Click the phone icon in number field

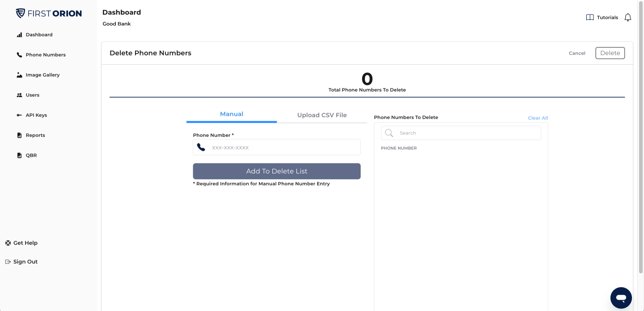(201, 147)
